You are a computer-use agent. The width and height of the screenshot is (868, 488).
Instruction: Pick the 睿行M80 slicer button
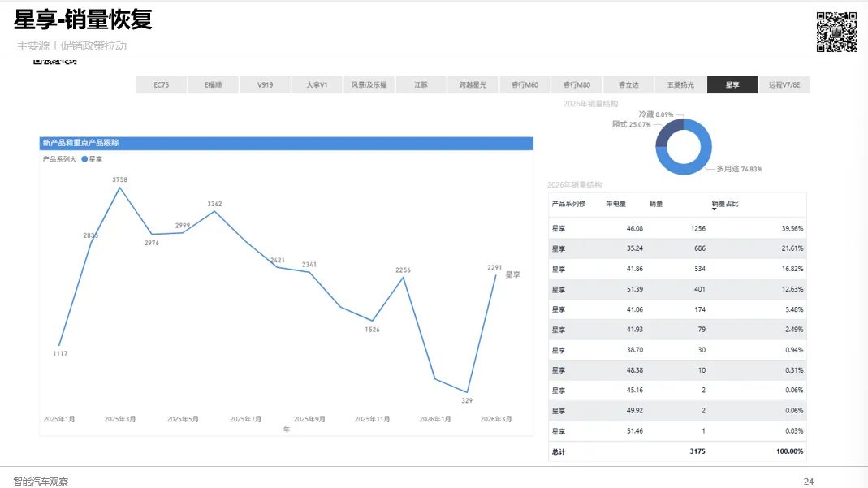click(x=577, y=84)
